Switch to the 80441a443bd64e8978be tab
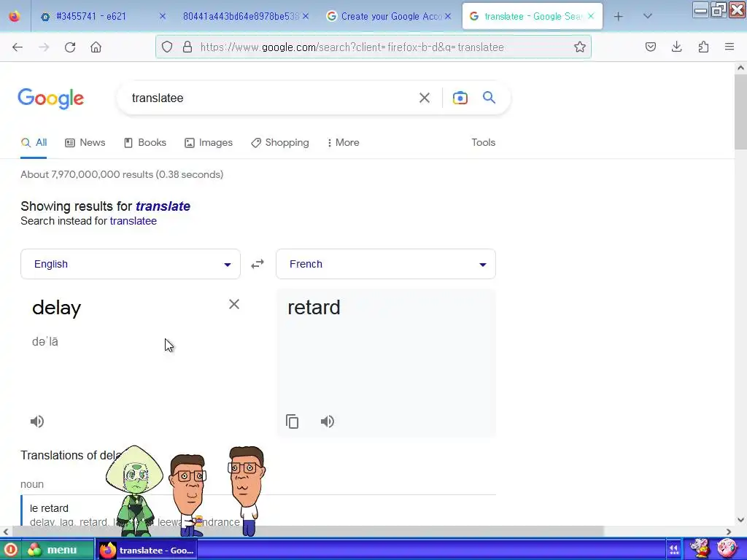Screen dimensions: 747x560 pyautogui.click(x=240, y=16)
